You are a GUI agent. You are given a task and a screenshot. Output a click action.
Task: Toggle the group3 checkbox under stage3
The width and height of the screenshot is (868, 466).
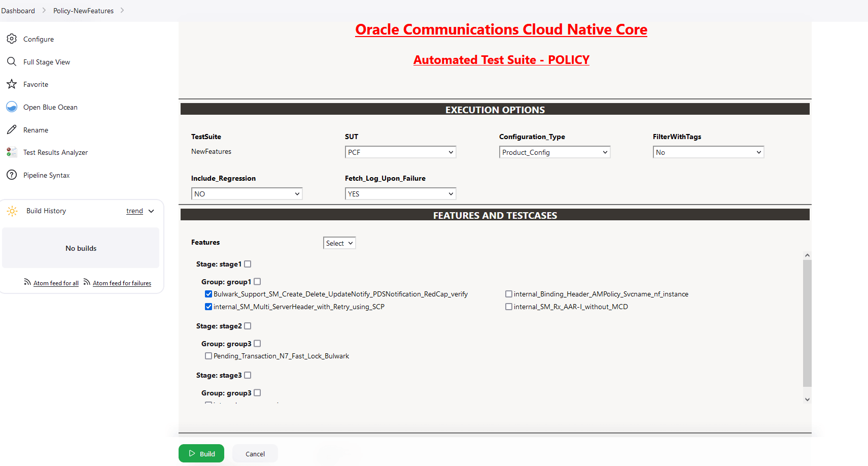point(257,393)
